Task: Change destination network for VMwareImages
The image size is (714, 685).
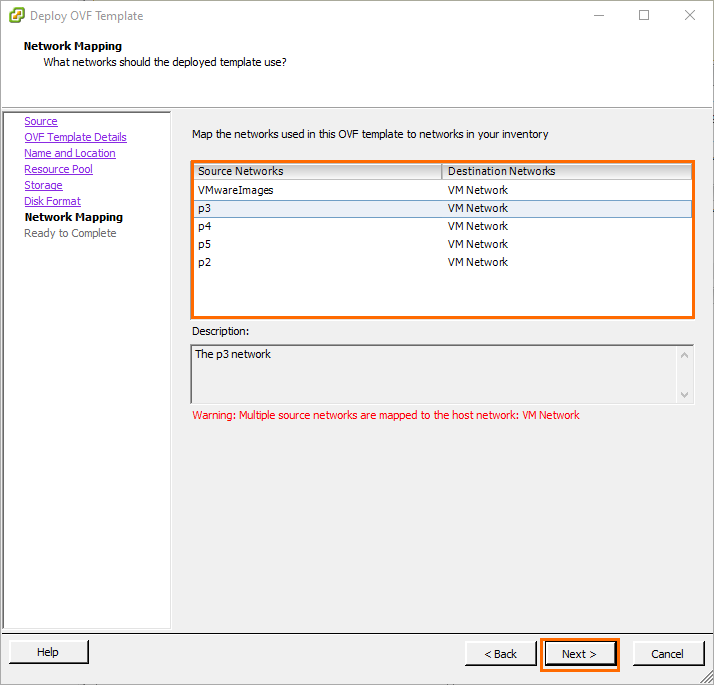Action: tap(565, 190)
